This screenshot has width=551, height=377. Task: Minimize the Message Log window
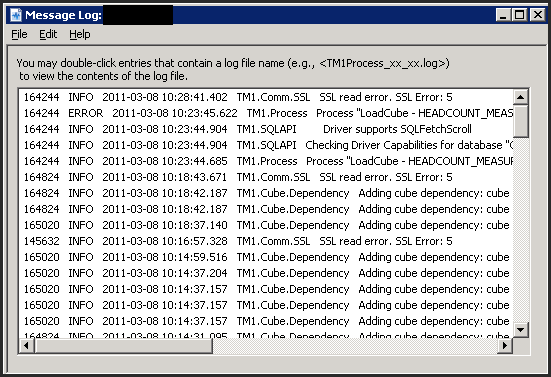click(x=503, y=15)
